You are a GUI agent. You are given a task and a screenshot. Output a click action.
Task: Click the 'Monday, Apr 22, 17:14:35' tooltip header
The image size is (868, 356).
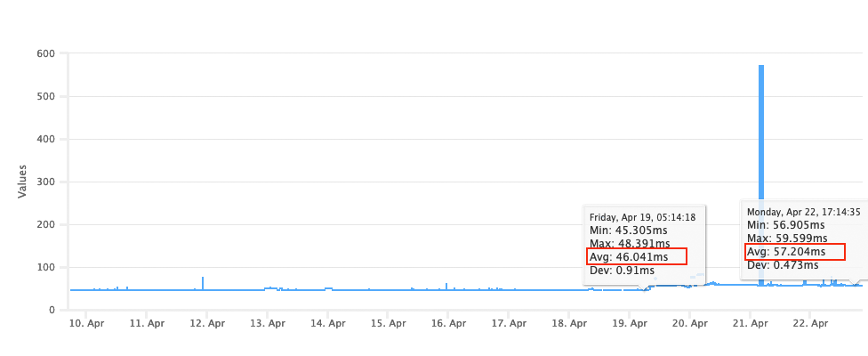pos(803,212)
